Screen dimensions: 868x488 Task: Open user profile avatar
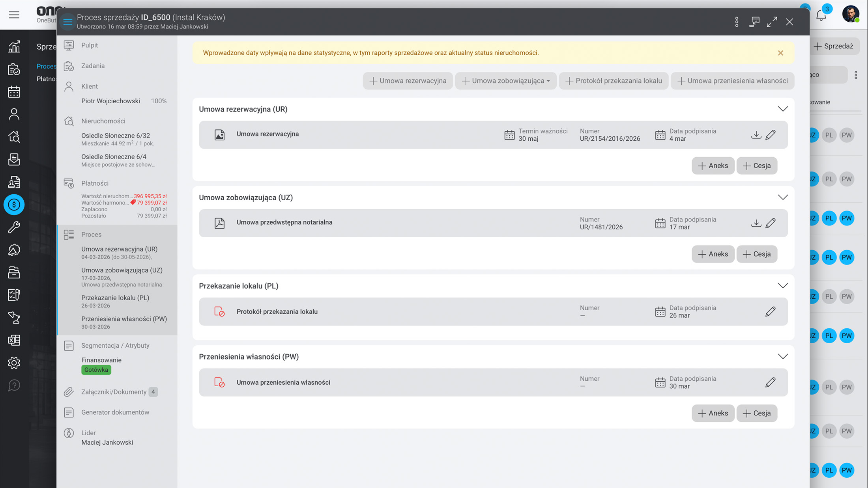851,14
